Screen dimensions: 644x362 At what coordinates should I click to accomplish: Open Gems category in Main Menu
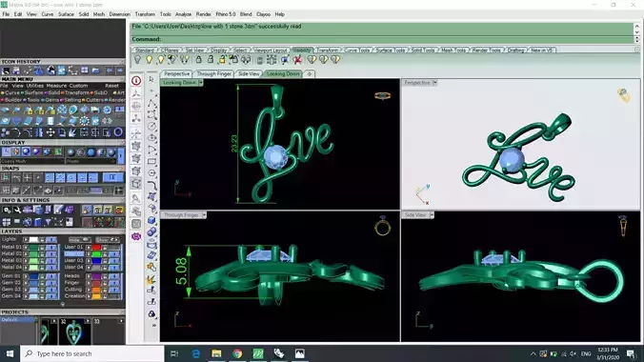point(51,100)
